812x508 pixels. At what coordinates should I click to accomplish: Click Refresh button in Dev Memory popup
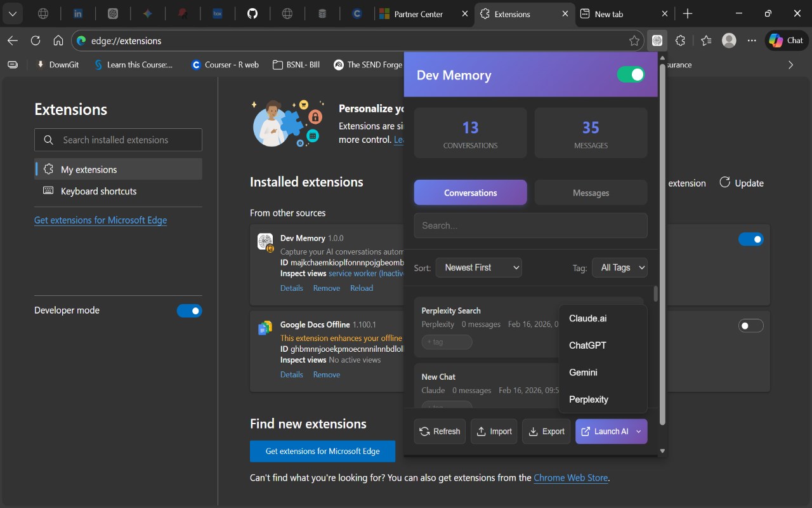(440, 431)
